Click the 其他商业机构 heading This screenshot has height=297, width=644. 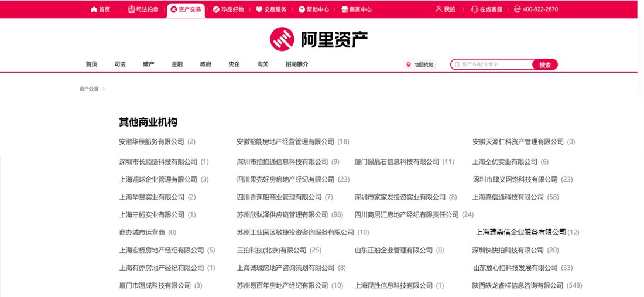pos(148,122)
